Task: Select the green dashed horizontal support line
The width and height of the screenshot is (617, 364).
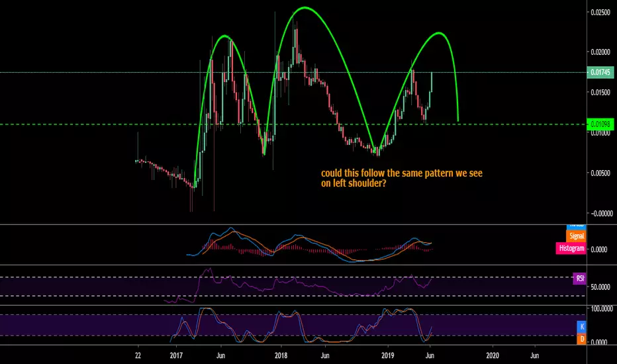Action: pos(293,124)
